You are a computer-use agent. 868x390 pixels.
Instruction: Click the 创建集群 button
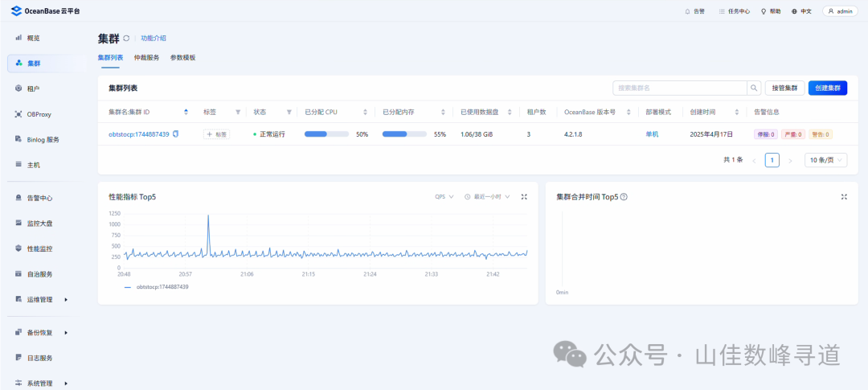click(828, 88)
